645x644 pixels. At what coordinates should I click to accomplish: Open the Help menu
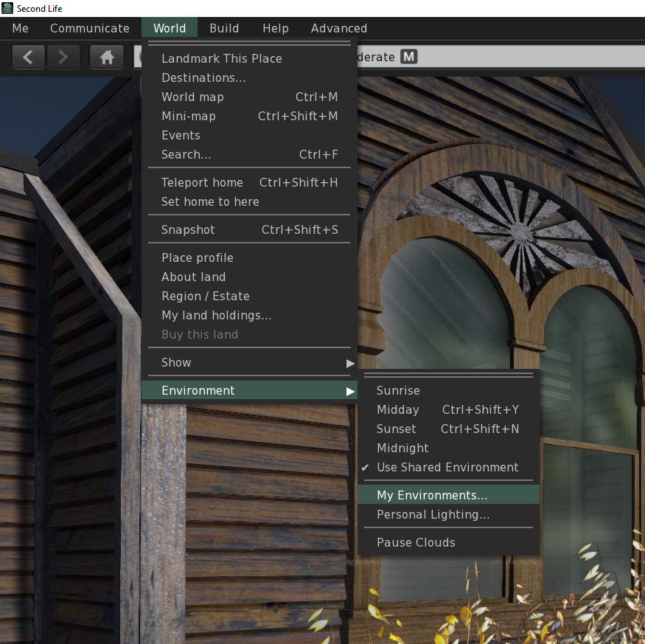[275, 28]
